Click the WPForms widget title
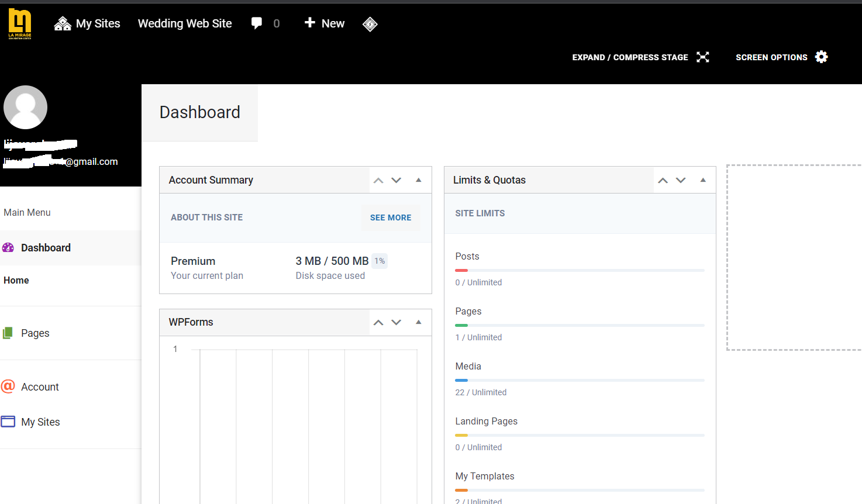Viewport: 862px width, 504px height. 191,322
